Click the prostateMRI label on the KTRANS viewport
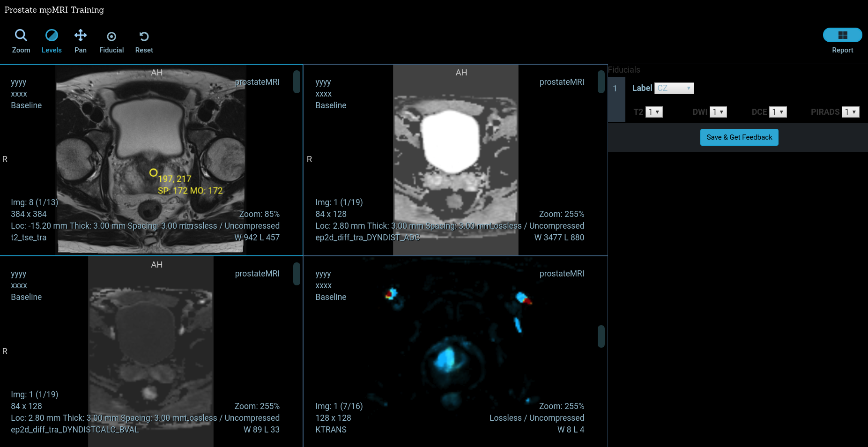Screen dimensions: 868x447 click(x=562, y=274)
